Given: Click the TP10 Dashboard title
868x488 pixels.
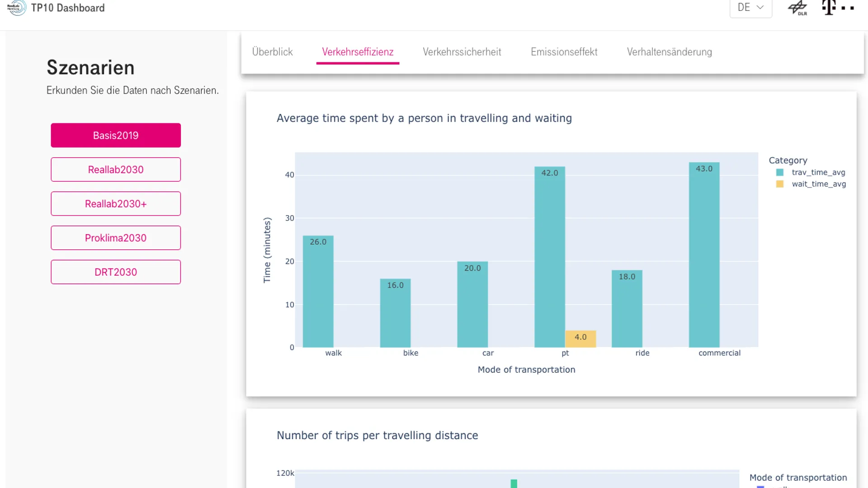Looking at the screenshot, I should click(68, 8).
